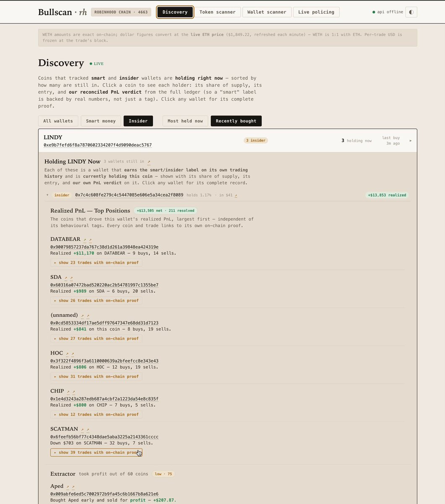Expand "show 23 trades with on-chain proof"

[96, 262]
